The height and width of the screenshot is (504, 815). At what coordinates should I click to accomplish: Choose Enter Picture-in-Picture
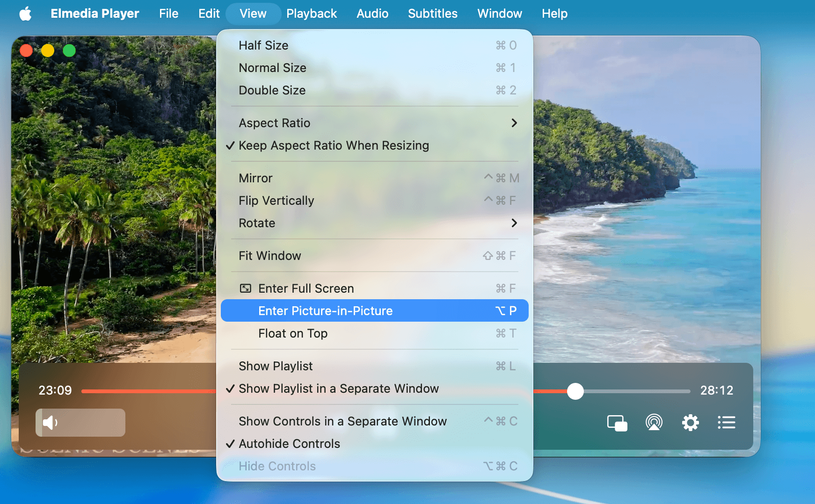[375, 310]
